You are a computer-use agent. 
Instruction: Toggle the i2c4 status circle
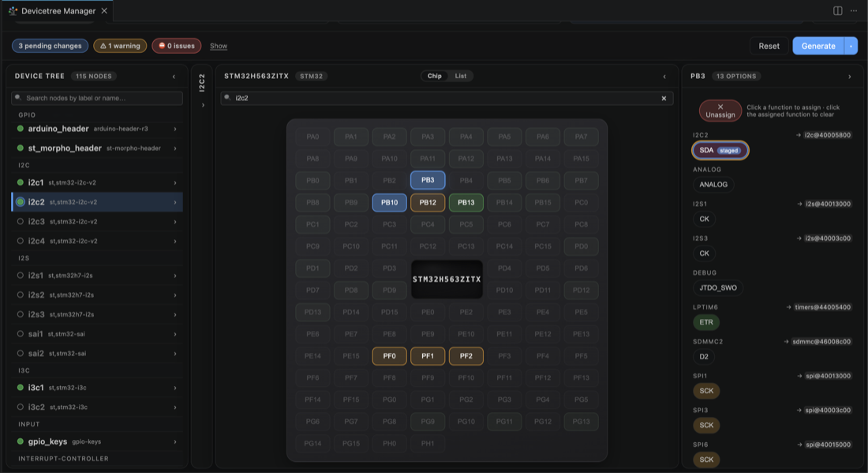[x=21, y=241]
